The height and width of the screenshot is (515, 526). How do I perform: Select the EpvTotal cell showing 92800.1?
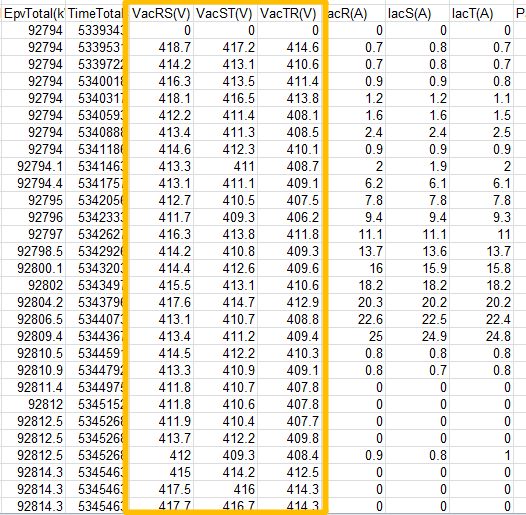(x=34, y=268)
